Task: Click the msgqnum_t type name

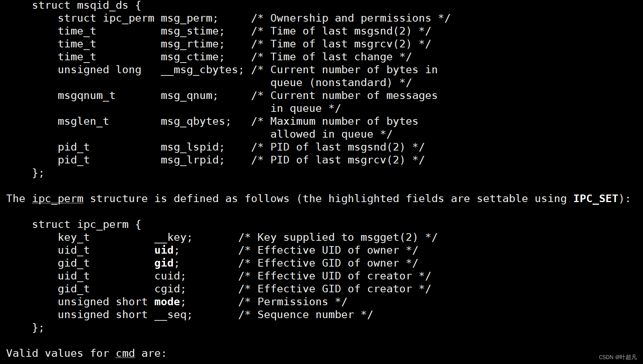Action: 86,96
